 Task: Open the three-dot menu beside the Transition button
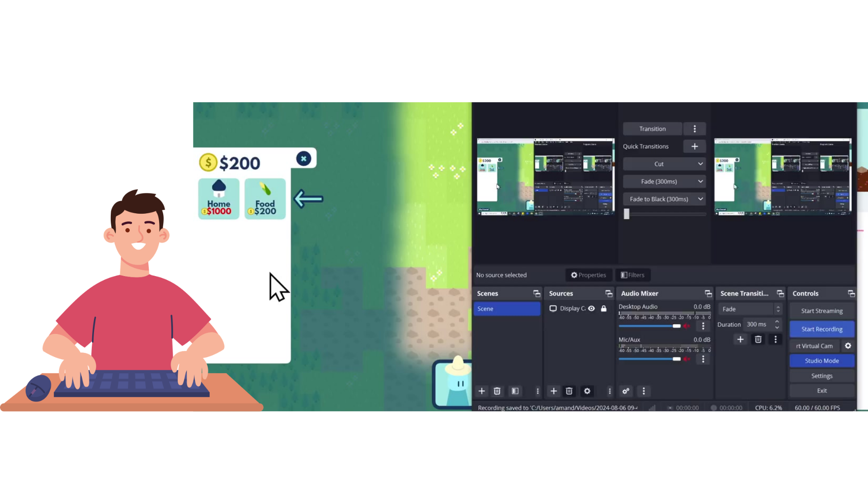point(695,129)
